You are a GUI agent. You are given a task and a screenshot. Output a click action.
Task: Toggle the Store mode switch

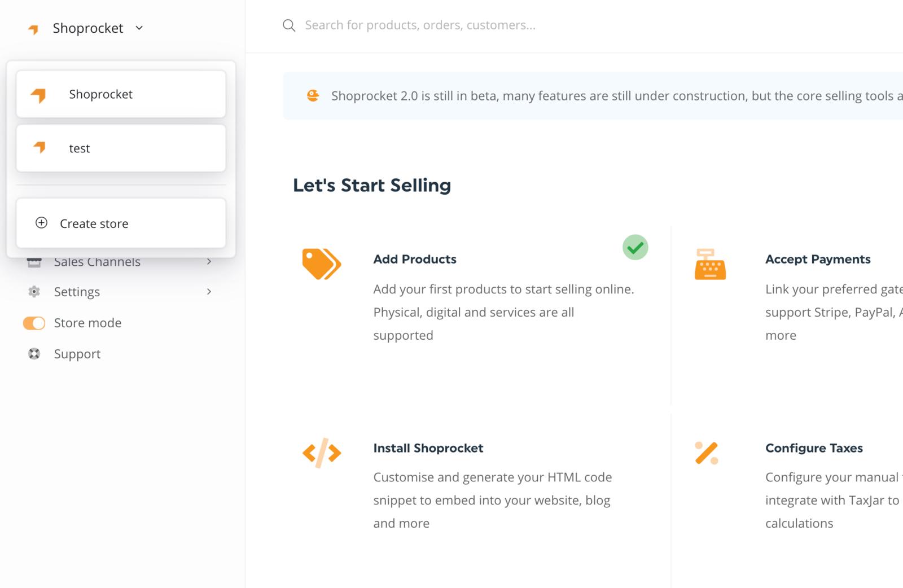(34, 323)
